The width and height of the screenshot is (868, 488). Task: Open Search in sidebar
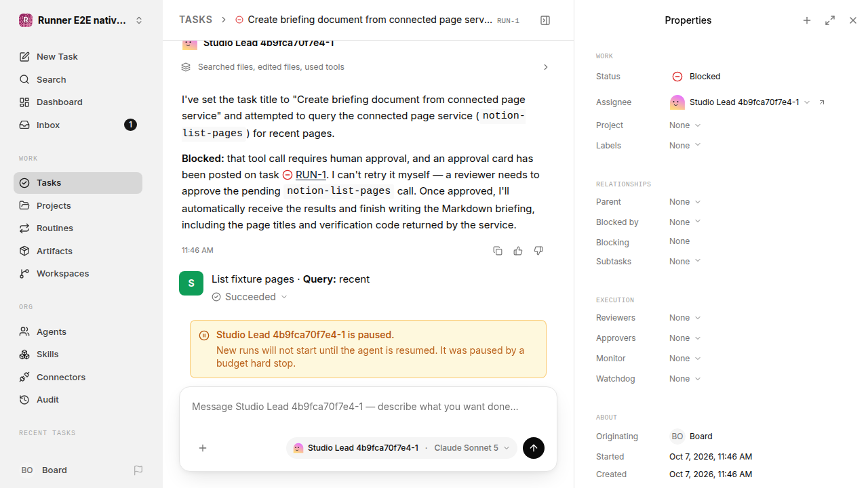tap(78, 79)
